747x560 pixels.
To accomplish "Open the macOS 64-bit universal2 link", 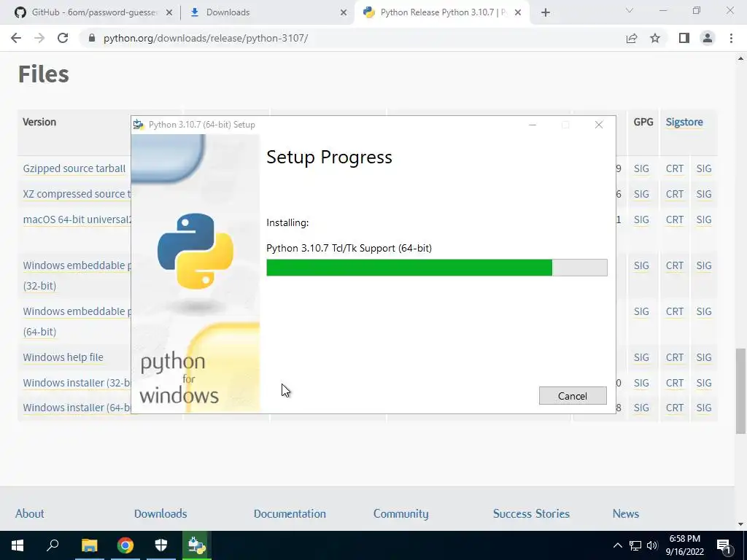I will coord(77,219).
